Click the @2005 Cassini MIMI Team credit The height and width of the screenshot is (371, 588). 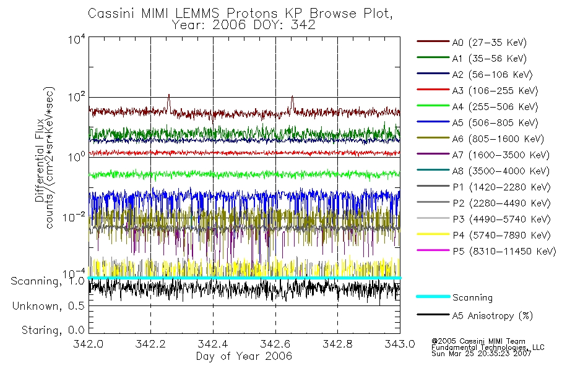point(478,341)
